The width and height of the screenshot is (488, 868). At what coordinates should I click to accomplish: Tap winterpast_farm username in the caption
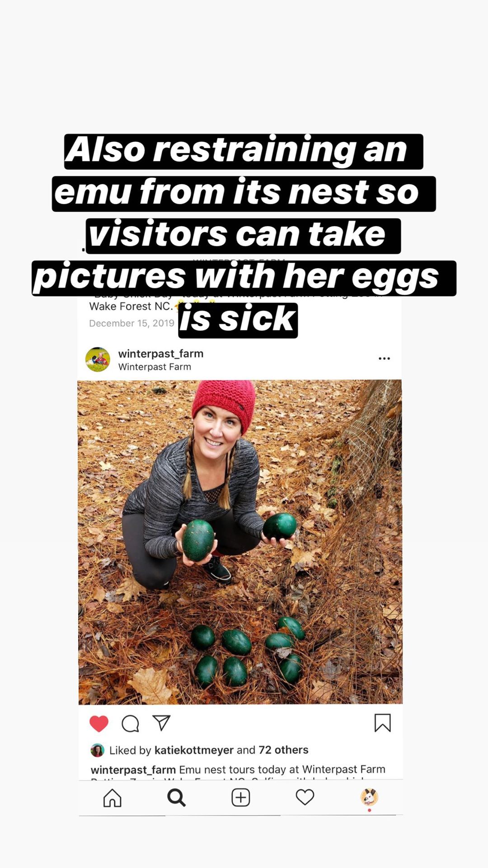pyautogui.click(x=133, y=769)
